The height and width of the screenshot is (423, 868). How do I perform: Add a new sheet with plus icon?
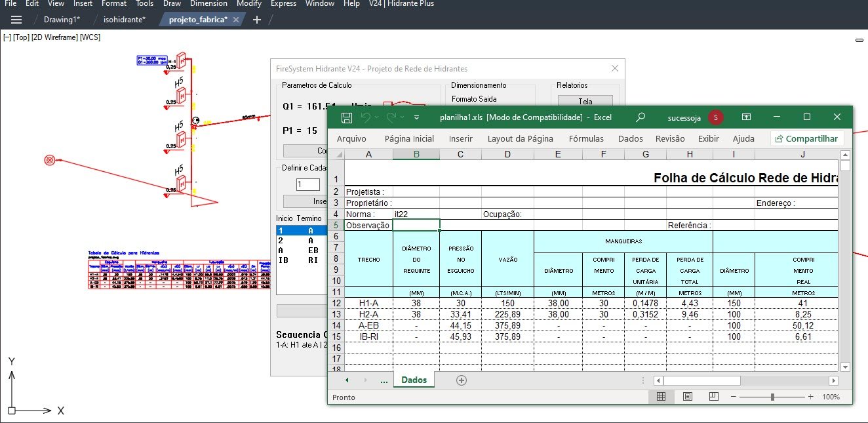click(x=462, y=380)
